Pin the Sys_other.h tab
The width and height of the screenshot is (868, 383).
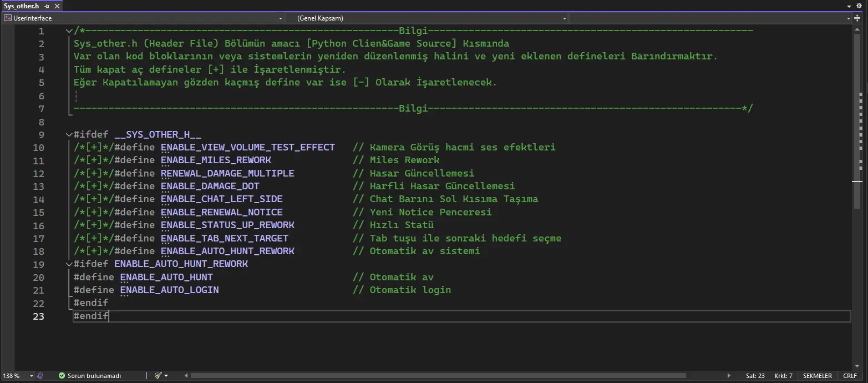pos(47,6)
